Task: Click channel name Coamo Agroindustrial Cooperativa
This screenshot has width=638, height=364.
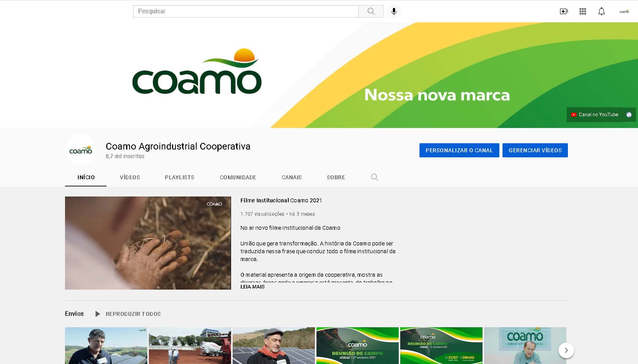Action: coord(178,146)
